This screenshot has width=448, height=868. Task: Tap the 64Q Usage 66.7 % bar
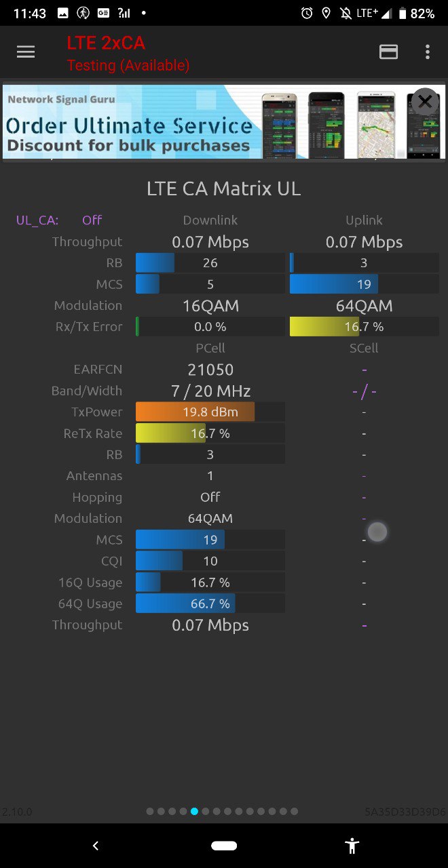pos(210,604)
